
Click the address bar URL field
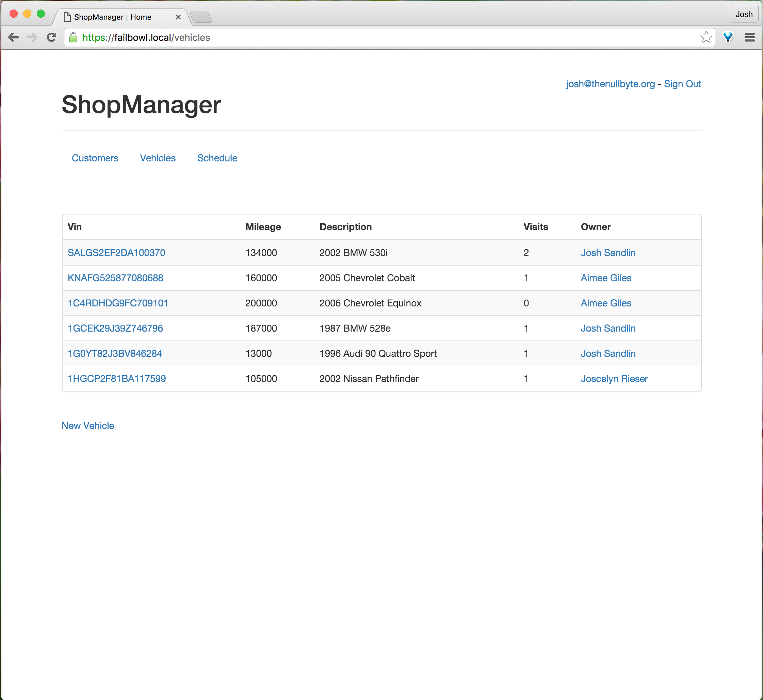tap(379, 37)
